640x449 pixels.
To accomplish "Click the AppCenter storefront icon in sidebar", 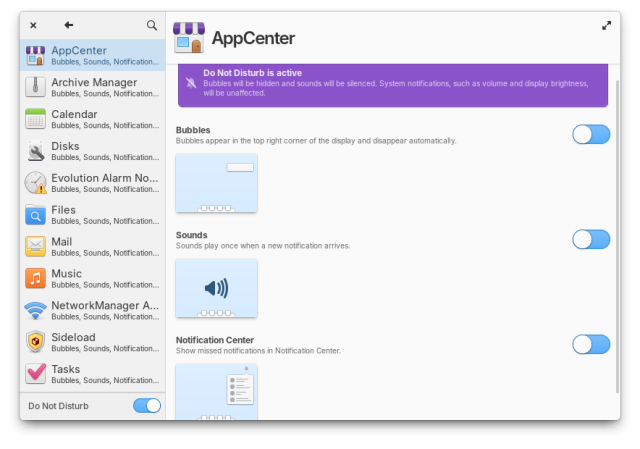I will tap(36, 56).
